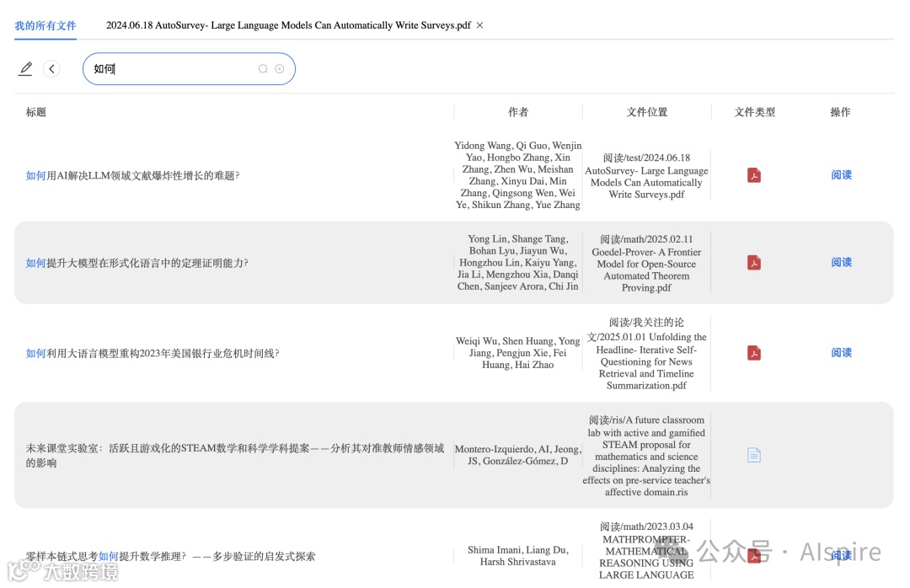Click authors cell Montero-Izquierdo, AI, Jeong
This screenshot has width=910, height=588.
(517, 455)
